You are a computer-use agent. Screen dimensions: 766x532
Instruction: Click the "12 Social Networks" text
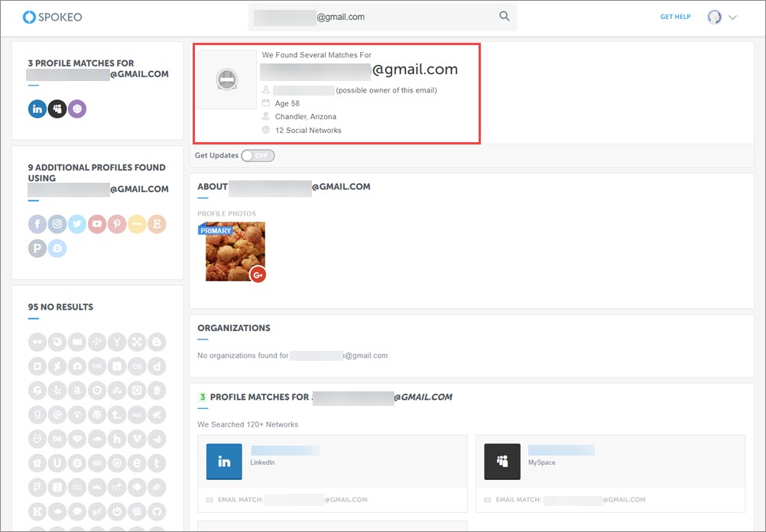tap(308, 131)
